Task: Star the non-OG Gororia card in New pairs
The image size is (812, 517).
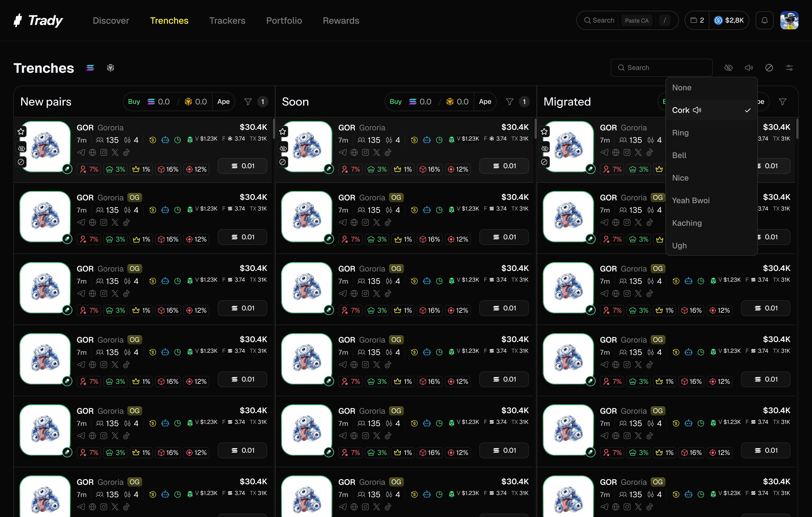Action: [x=21, y=131]
